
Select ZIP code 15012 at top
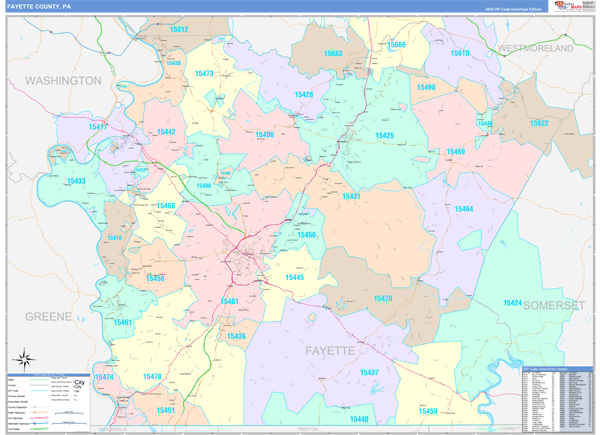[x=179, y=30]
